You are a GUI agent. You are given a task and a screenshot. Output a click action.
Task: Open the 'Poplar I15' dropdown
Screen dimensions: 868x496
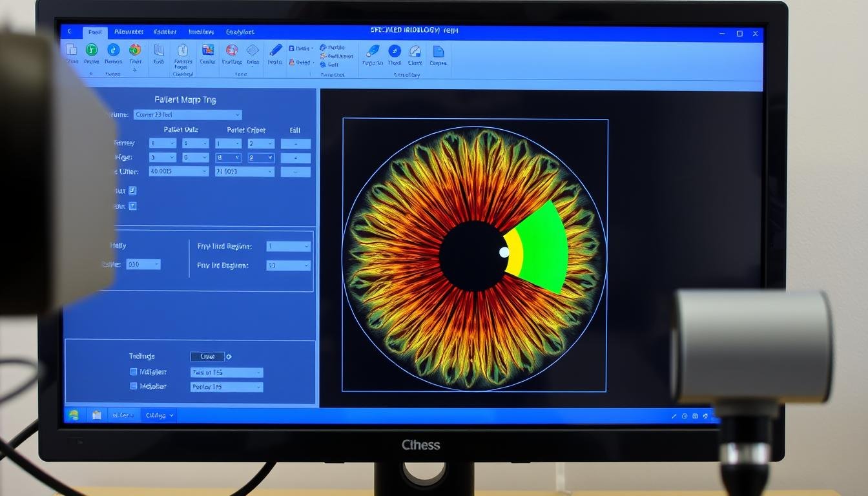point(226,387)
